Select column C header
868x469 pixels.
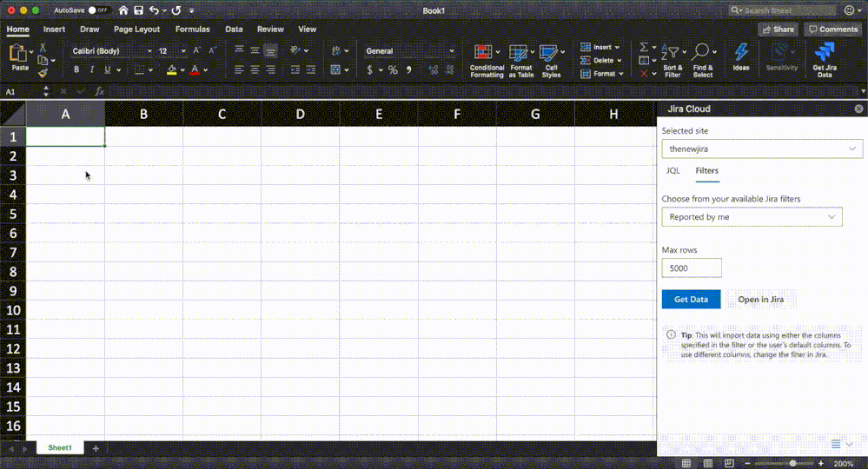click(x=222, y=115)
